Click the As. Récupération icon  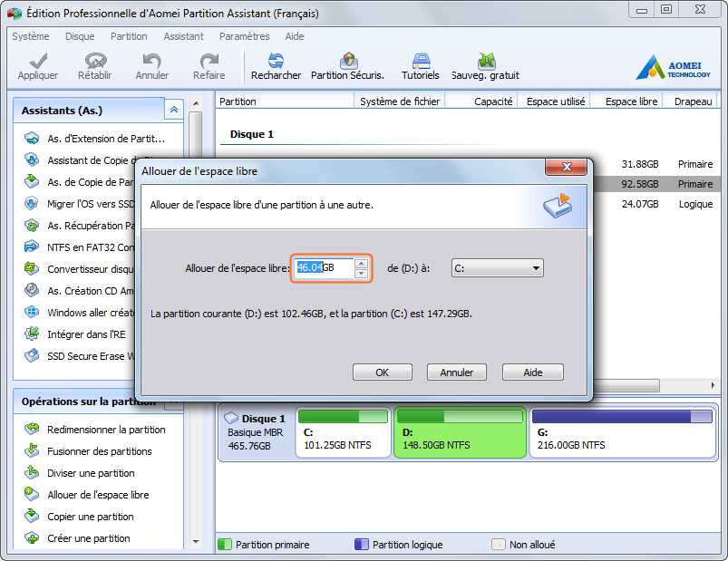[32, 226]
